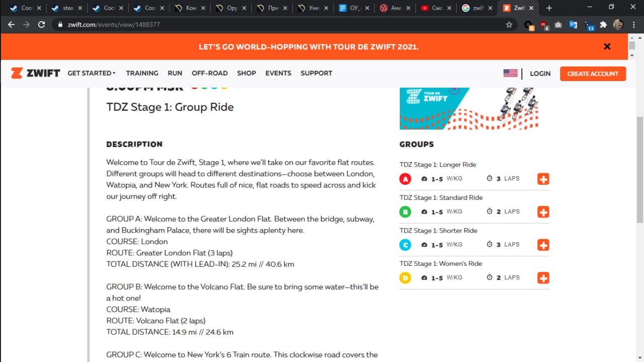Click the ROUTE: Volcano Flat (2 laps) line

pyautogui.click(x=156, y=321)
